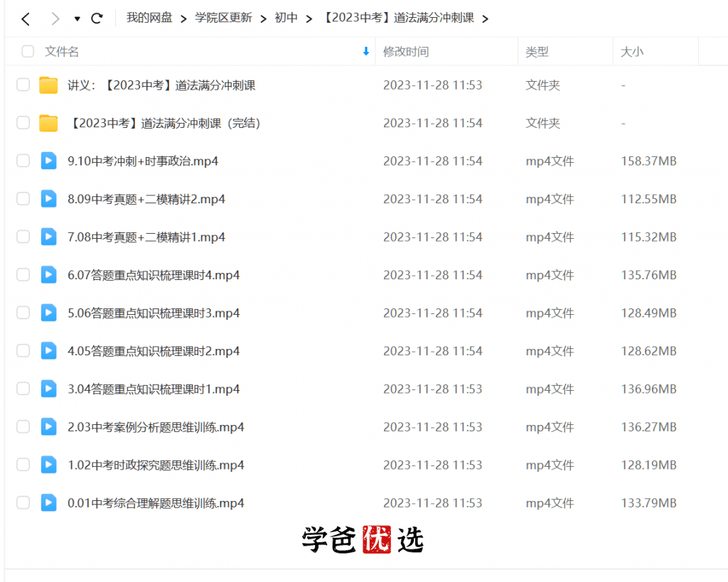Play 5.06答题重点知识梳理课时3.mp4 video icon

48,313
